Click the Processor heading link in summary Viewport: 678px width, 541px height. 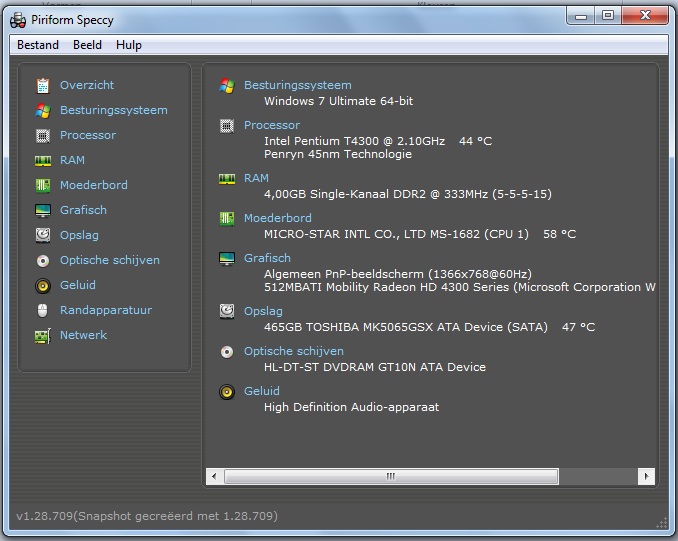(271, 125)
